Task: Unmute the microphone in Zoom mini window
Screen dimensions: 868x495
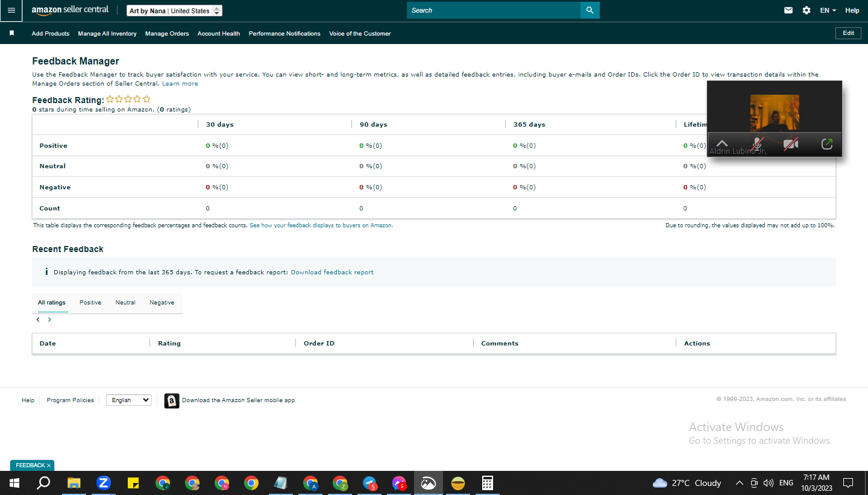Action: click(758, 145)
